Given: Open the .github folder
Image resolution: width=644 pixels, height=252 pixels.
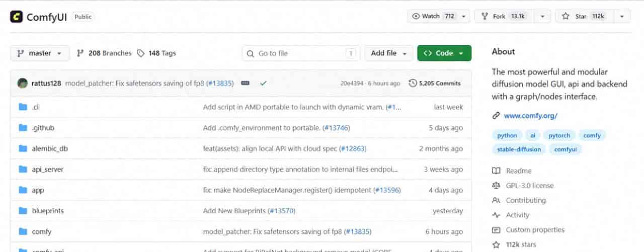Looking at the screenshot, I should (43, 128).
